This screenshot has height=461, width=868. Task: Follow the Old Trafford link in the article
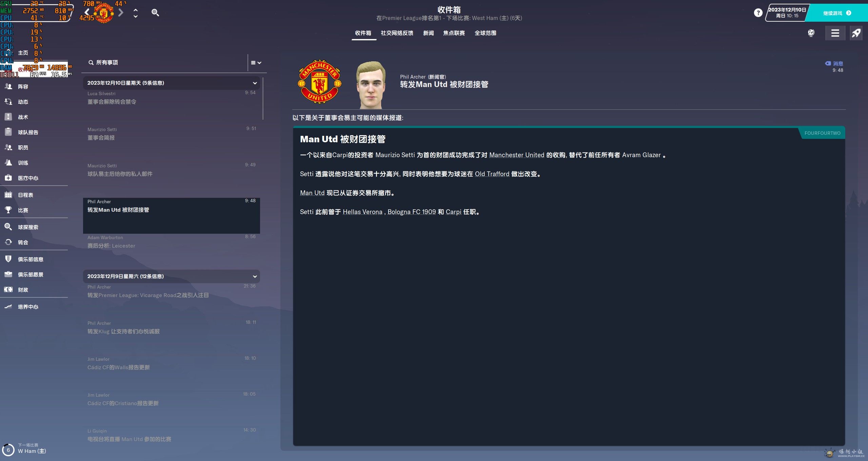[492, 174]
